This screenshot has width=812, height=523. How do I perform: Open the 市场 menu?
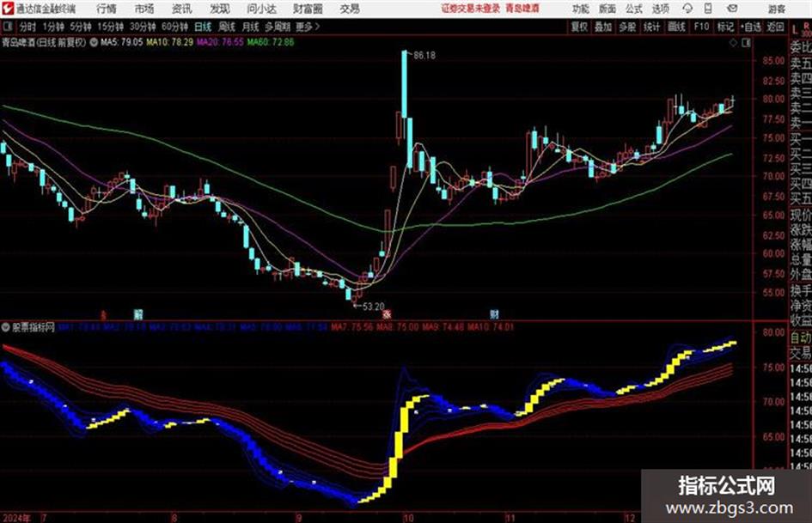(144, 9)
